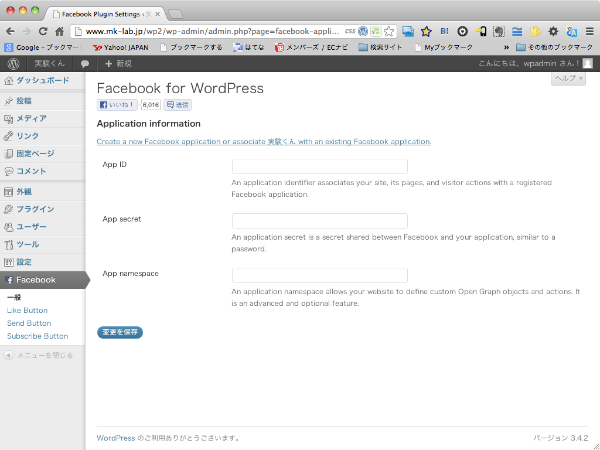Focus the App ID input field

(320, 167)
